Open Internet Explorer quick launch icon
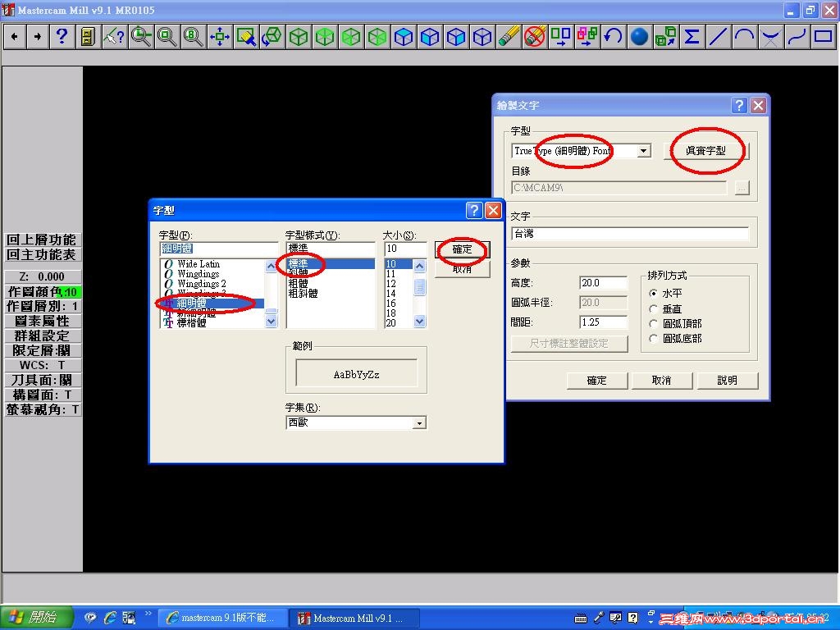840x630 pixels. (x=110, y=619)
